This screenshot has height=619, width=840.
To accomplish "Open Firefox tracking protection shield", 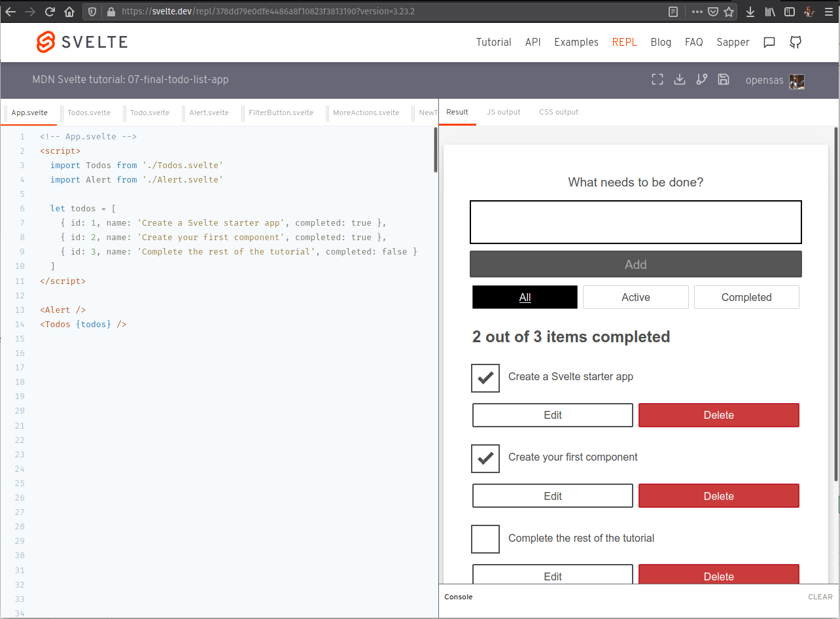I will coord(92,11).
